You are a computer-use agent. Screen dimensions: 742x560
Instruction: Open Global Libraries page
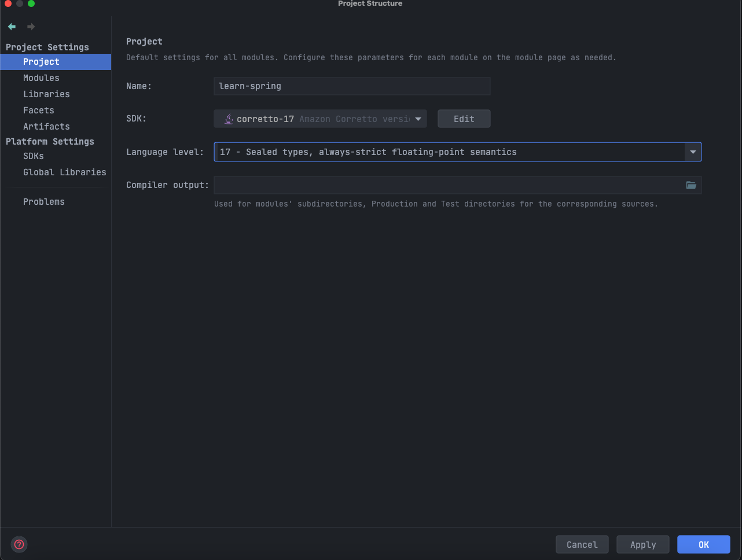[56, 172]
